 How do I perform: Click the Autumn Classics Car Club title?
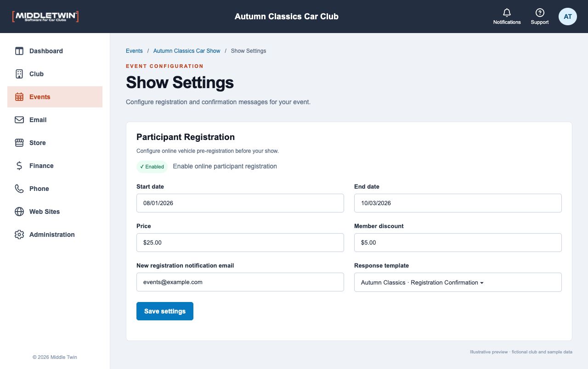click(x=287, y=17)
